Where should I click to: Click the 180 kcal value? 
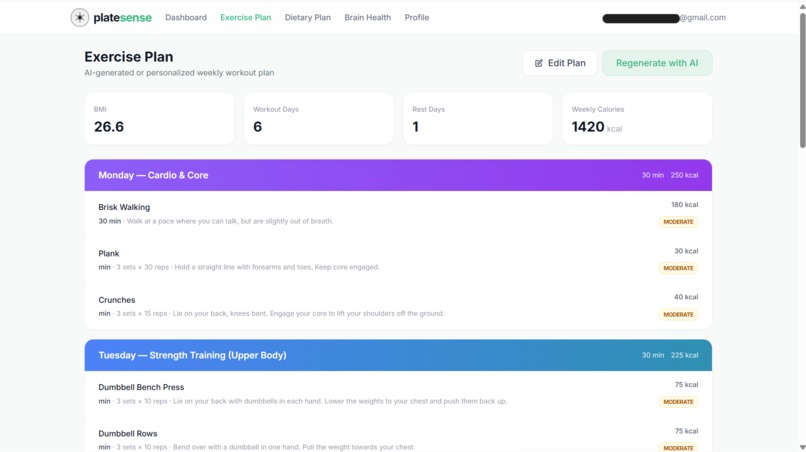tap(685, 205)
